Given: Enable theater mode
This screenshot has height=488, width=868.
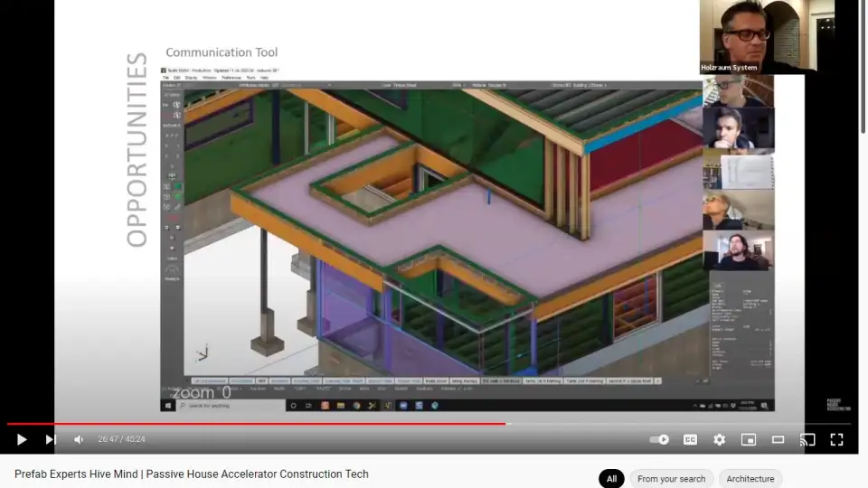Looking at the screenshot, I should pos(778,439).
